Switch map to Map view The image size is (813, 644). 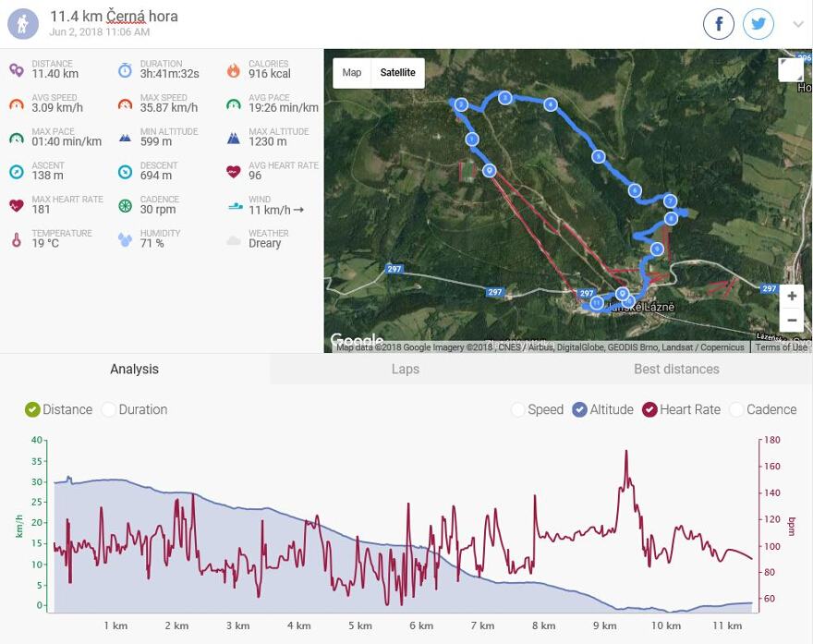pyautogui.click(x=352, y=73)
